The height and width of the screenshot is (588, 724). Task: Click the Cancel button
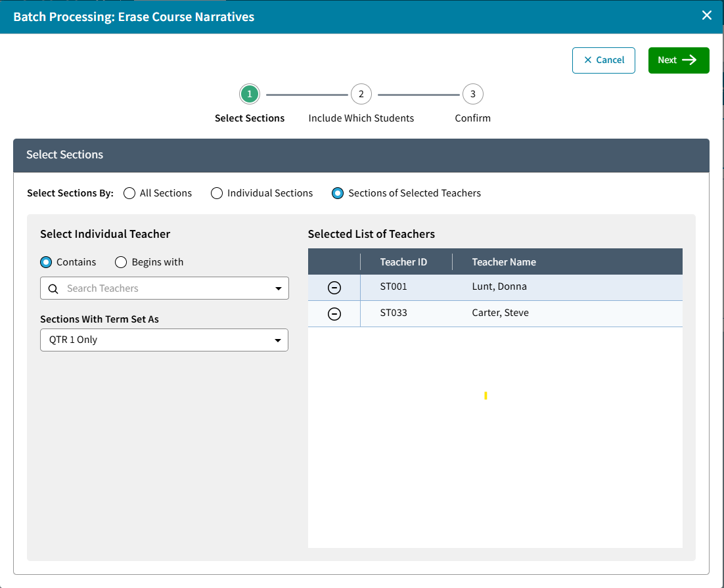[604, 60]
